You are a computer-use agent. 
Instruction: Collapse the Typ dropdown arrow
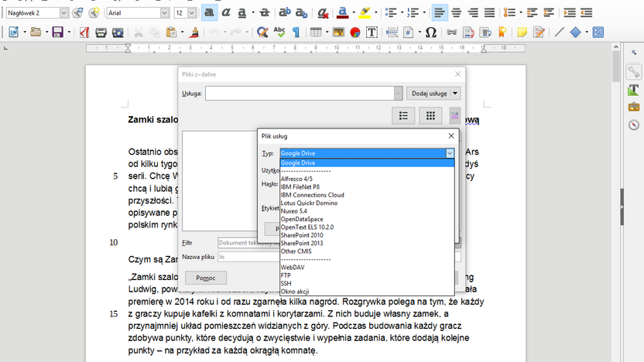point(450,153)
